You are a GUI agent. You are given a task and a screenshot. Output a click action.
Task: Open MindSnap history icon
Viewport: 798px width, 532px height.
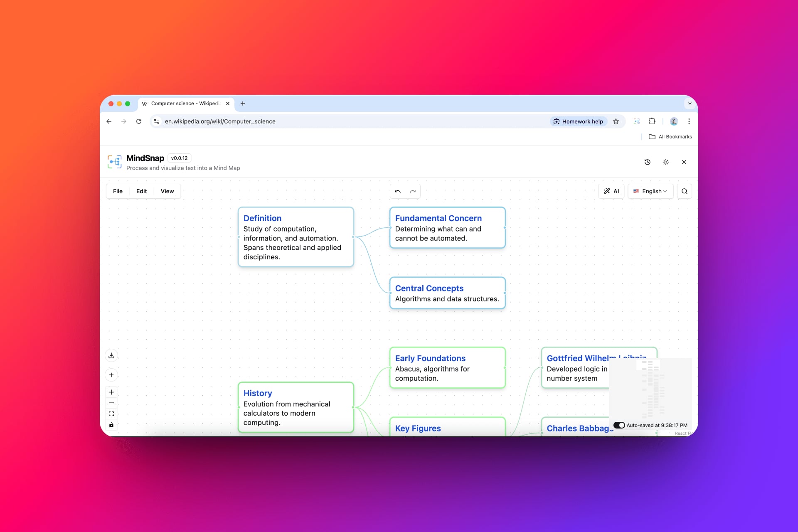click(648, 162)
